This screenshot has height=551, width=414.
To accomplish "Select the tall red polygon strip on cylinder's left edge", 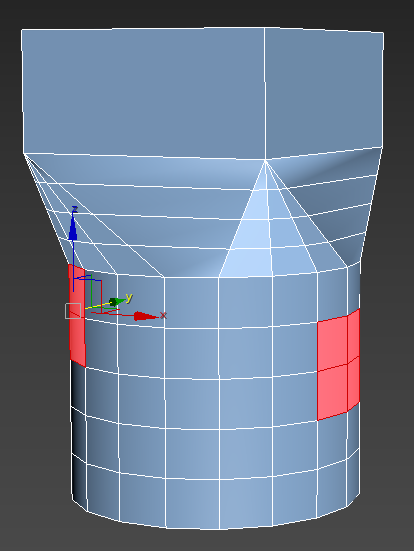I will [x=77, y=316].
